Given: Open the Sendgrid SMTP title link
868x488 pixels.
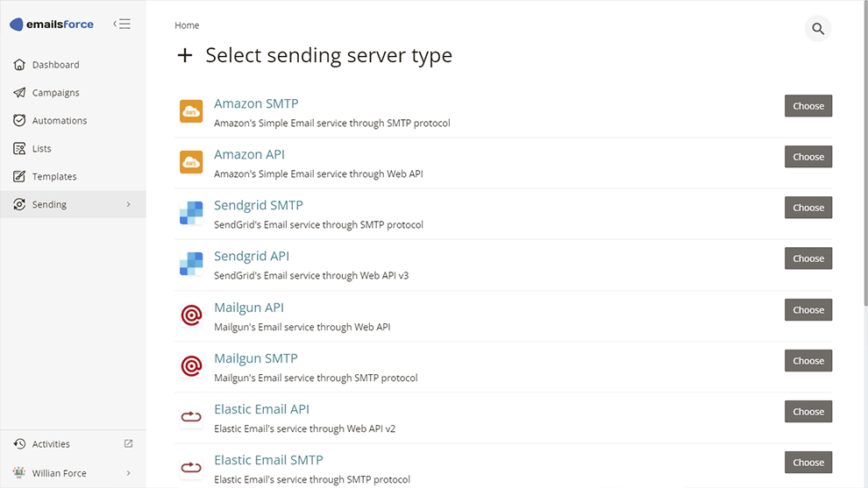Looking at the screenshot, I should [x=259, y=206].
